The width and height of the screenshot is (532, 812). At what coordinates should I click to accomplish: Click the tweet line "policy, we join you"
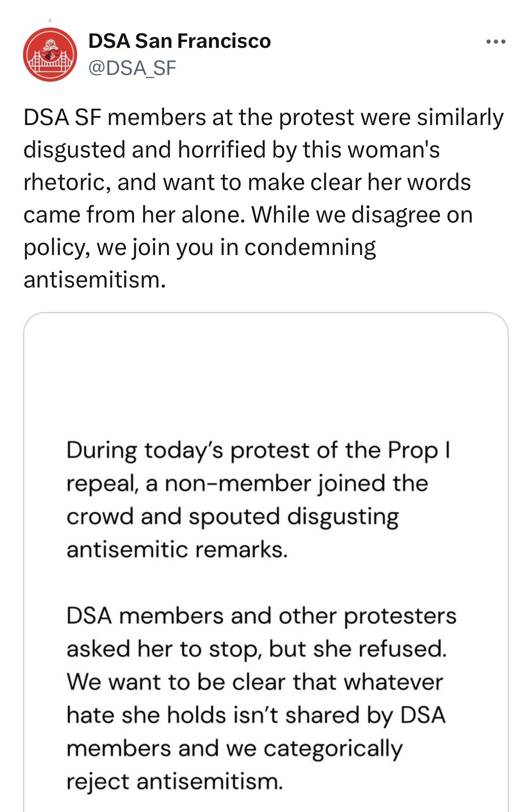(x=199, y=247)
